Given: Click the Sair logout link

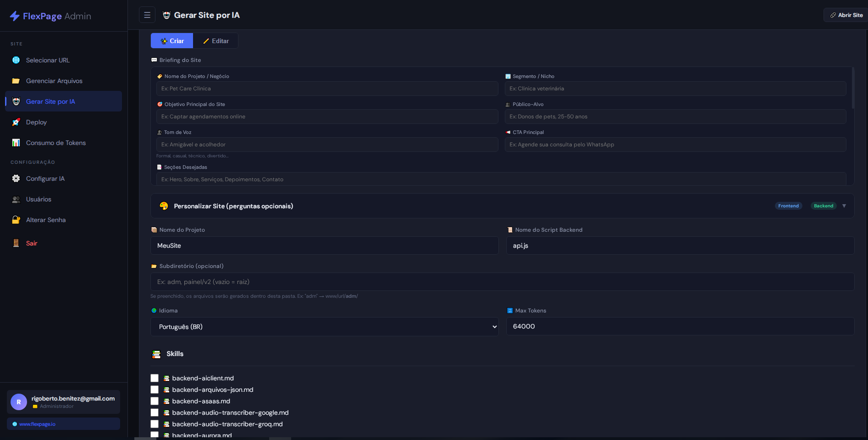Looking at the screenshot, I should [32, 243].
